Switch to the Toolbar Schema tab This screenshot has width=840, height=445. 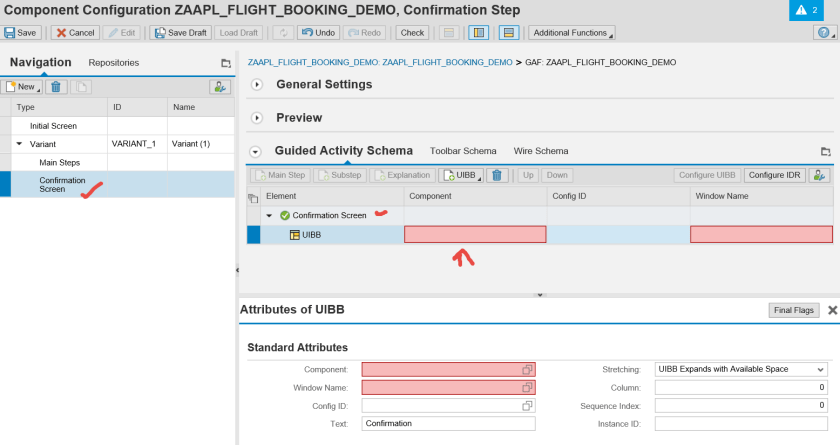(x=462, y=151)
